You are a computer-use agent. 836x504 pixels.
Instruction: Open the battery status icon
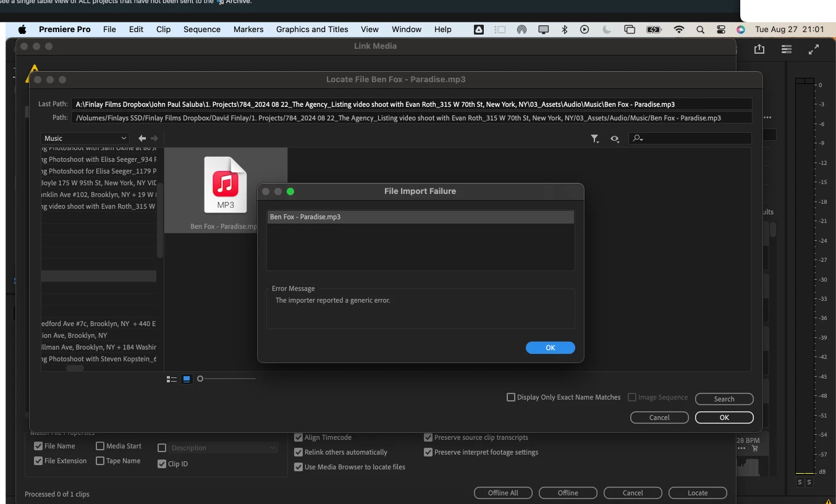click(654, 29)
